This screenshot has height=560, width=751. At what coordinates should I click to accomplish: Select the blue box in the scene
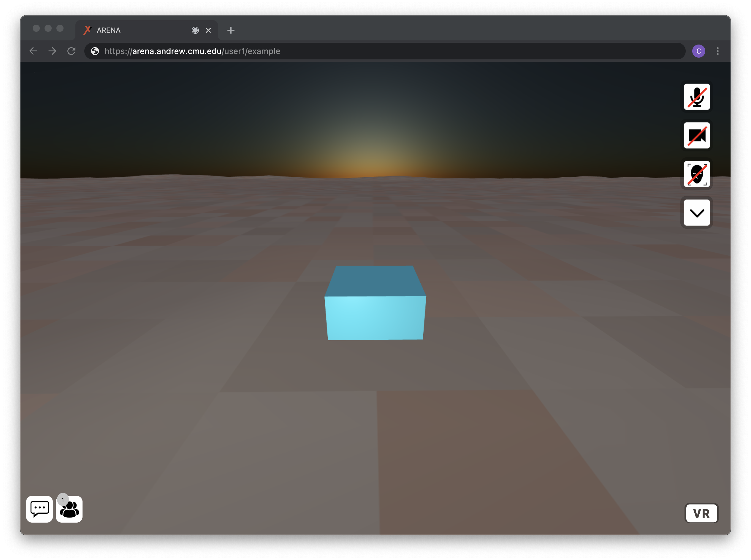375,303
